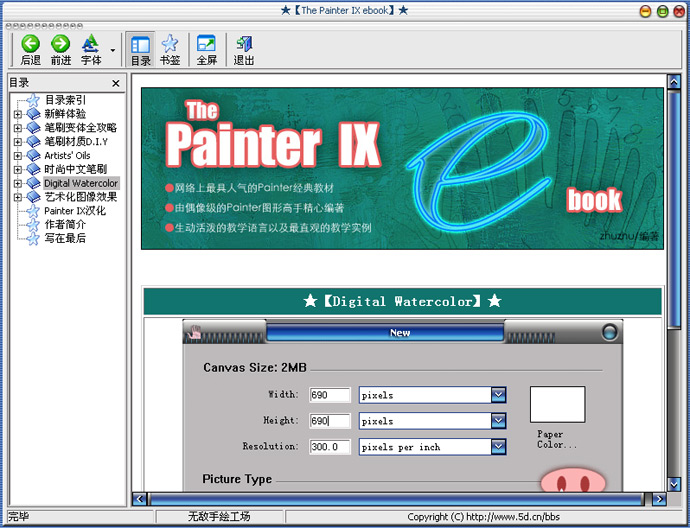This screenshot has height=528, width=690.
Task: Click the Resolution field 300.0
Action: 330,447
